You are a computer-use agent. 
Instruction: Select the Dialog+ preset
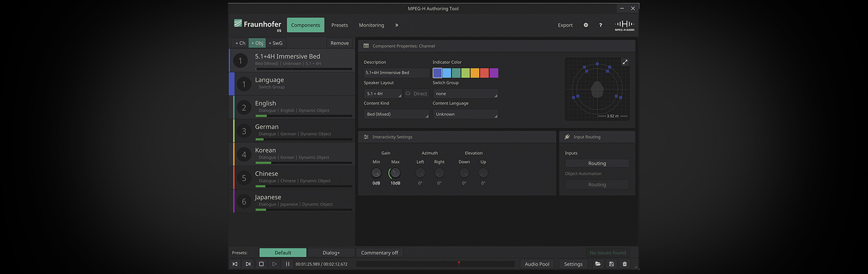point(331,253)
